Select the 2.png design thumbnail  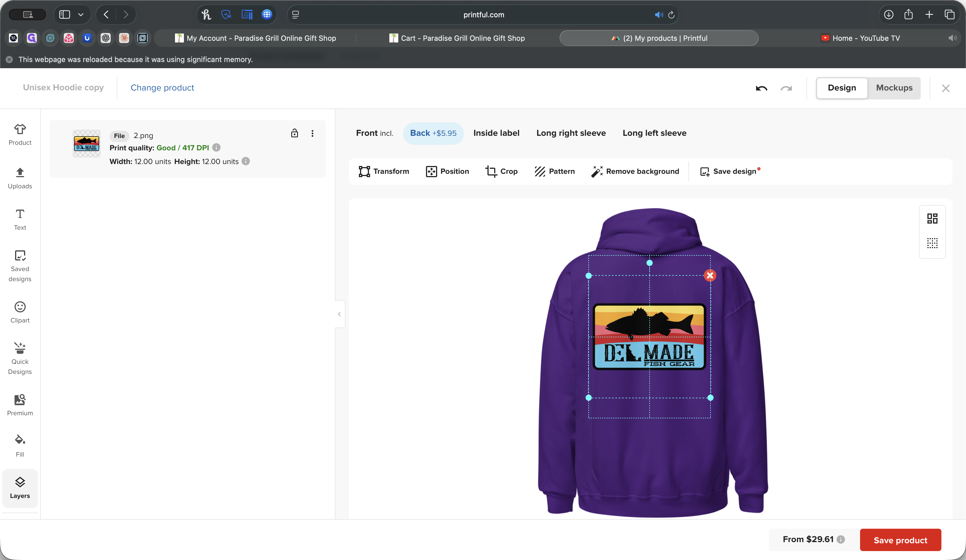click(86, 144)
